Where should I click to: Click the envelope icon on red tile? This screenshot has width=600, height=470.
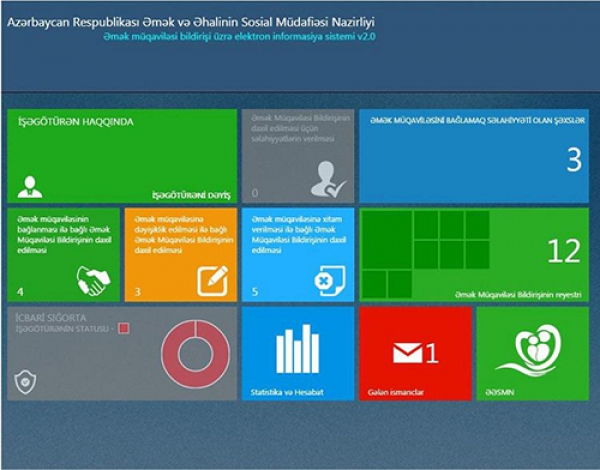pyautogui.click(x=407, y=352)
